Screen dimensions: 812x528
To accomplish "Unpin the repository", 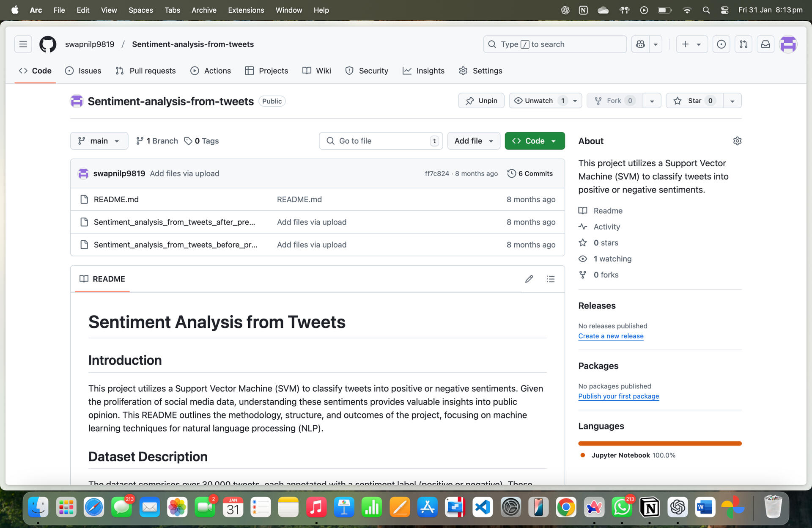I will (481, 101).
